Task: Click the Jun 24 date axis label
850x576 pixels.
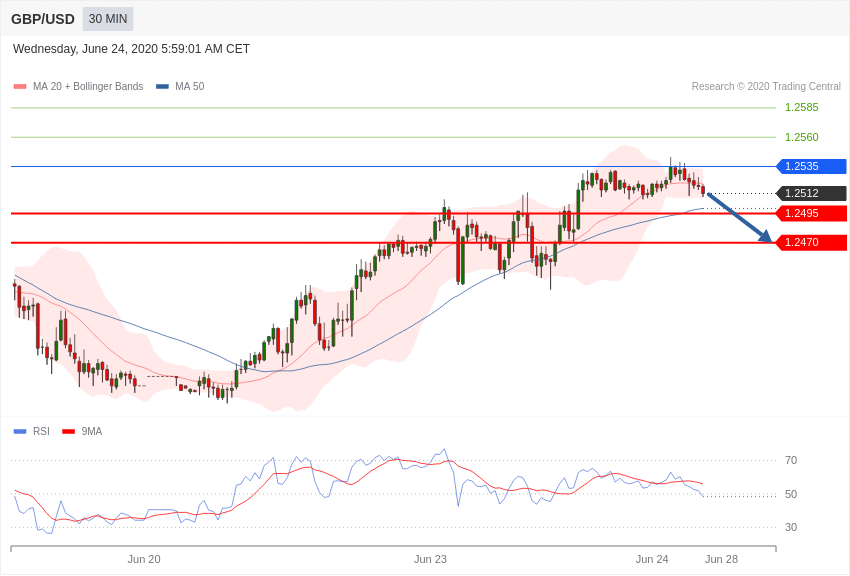Action: point(652,559)
